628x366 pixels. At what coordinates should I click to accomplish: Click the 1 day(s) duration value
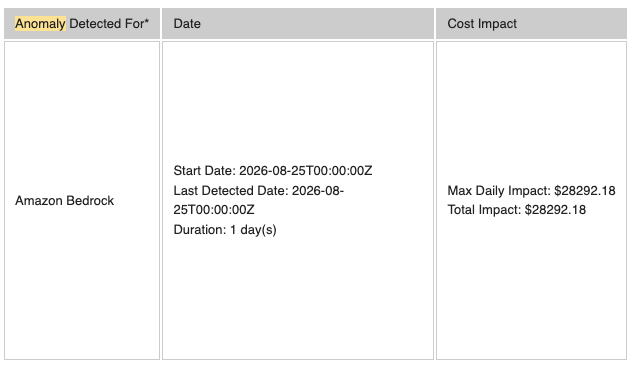(253, 230)
